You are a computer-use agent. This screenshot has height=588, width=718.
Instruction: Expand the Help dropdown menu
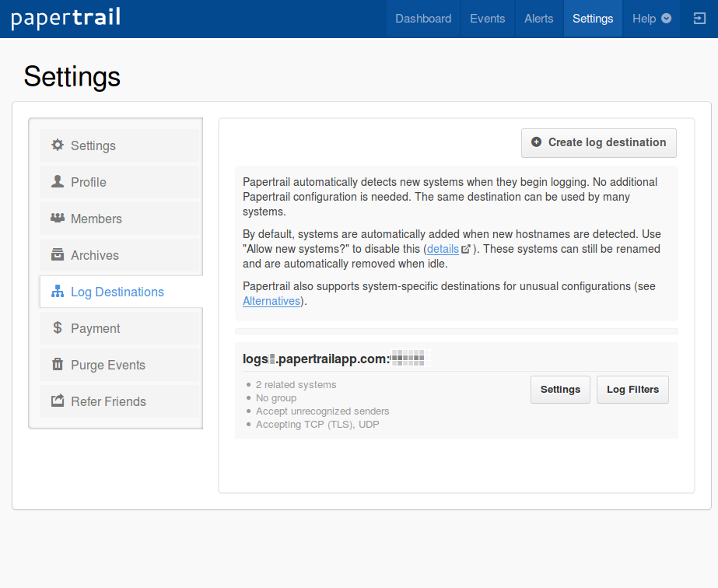(651, 19)
